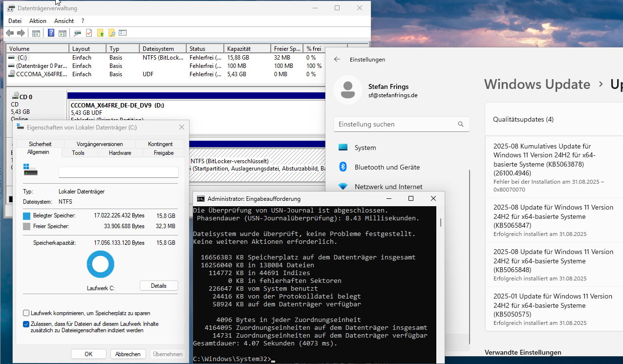Toggle the action pane toolbar icon

pyautogui.click(x=63, y=33)
